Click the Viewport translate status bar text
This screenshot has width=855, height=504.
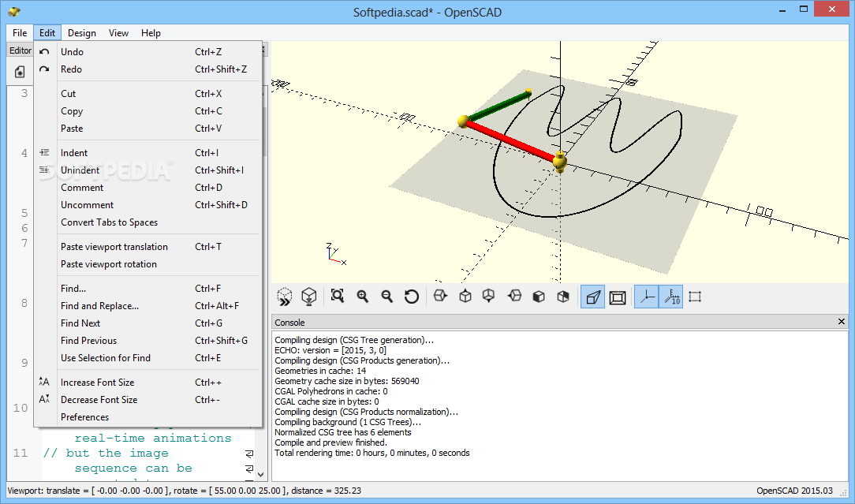(185, 491)
